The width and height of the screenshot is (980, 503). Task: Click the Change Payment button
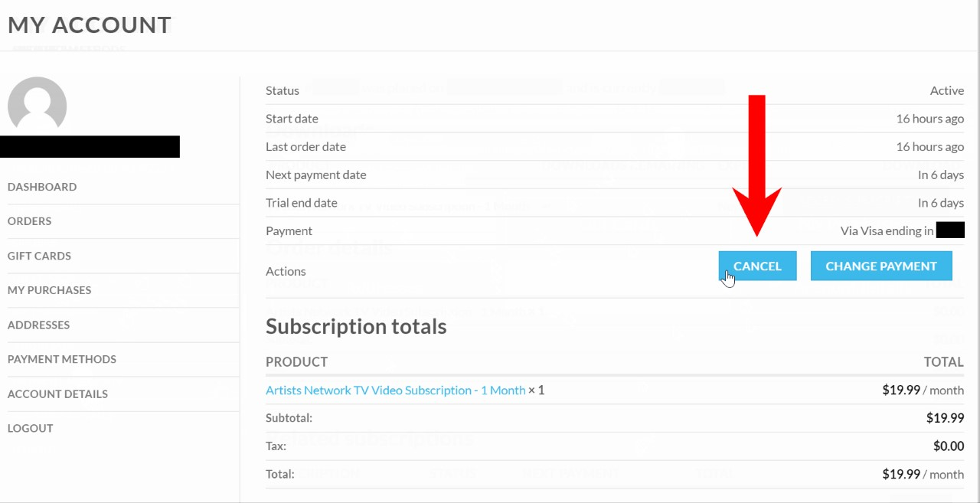pos(881,266)
